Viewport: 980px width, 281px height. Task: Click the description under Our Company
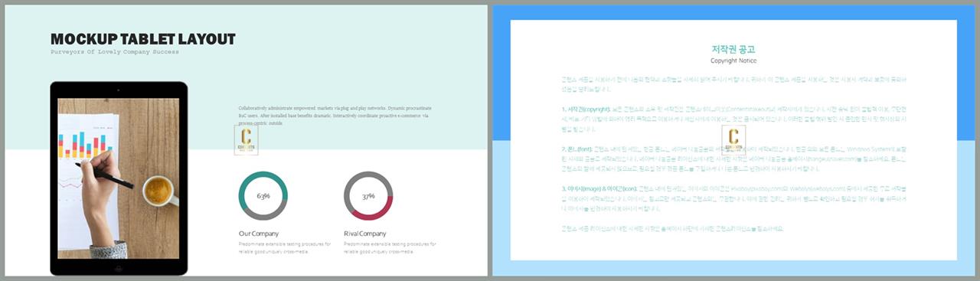point(285,247)
